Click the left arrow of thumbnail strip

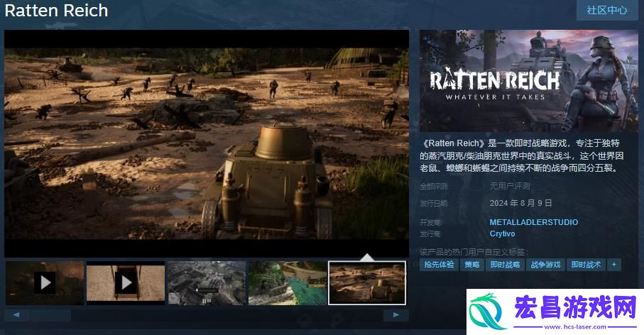pyautogui.click(x=16, y=315)
